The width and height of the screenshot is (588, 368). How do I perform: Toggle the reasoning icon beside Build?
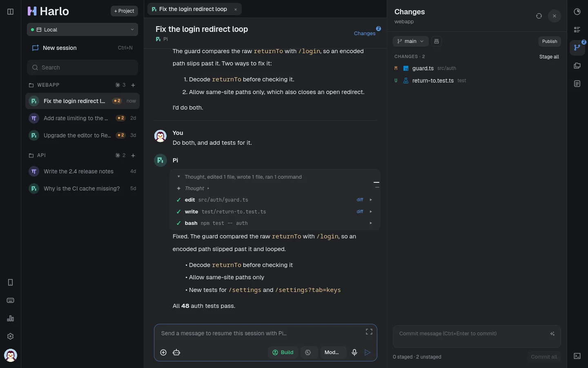pyautogui.click(x=309, y=352)
